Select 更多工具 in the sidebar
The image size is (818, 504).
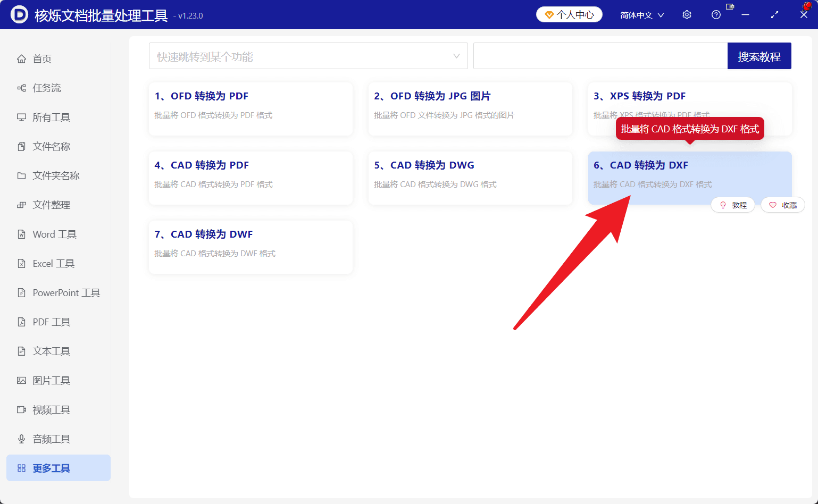[59, 468]
